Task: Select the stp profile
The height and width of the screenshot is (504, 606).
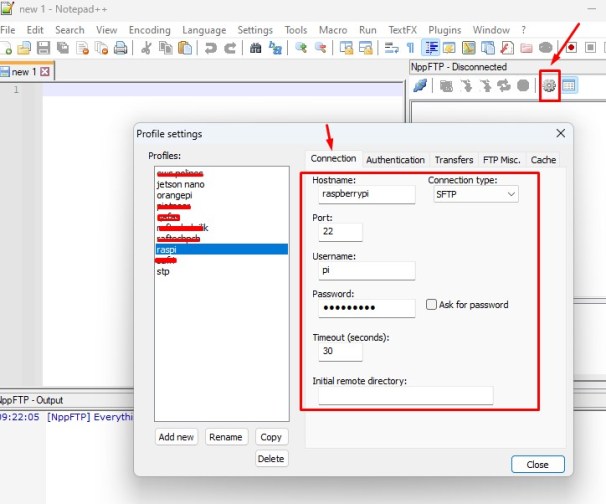Action: point(221,271)
